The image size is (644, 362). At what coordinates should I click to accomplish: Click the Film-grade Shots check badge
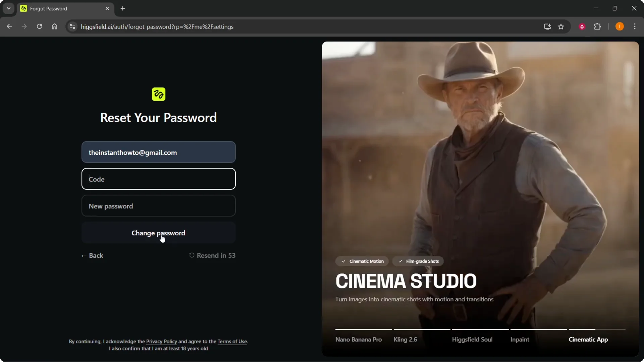pyautogui.click(x=418, y=261)
